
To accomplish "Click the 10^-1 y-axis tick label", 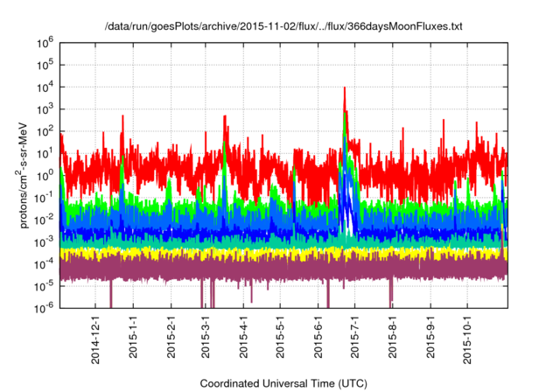I will (x=44, y=198).
